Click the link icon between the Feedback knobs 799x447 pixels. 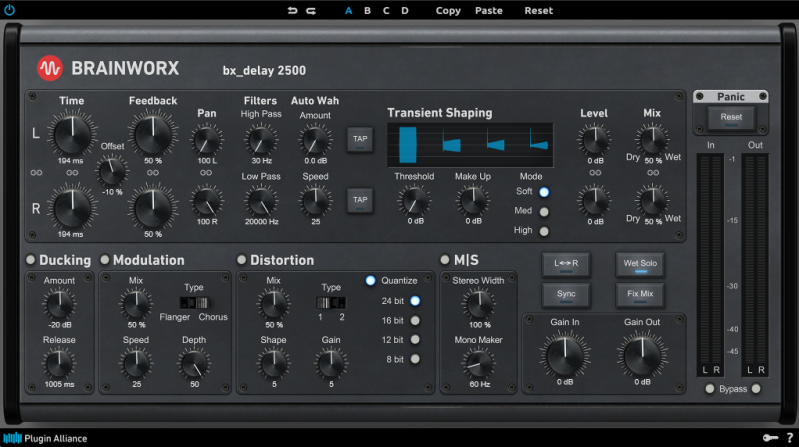click(153, 172)
